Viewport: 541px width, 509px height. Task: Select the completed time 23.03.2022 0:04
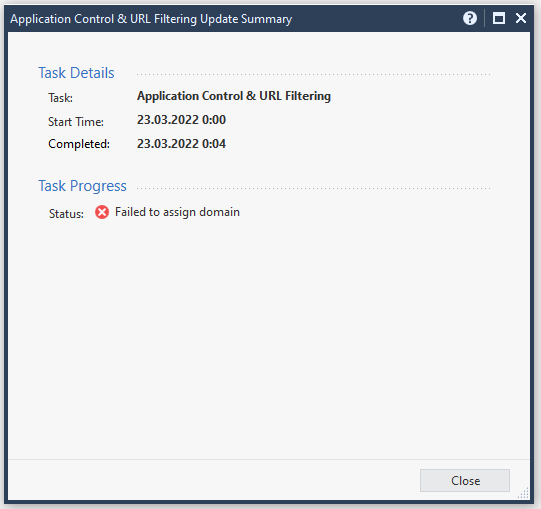click(x=181, y=144)
